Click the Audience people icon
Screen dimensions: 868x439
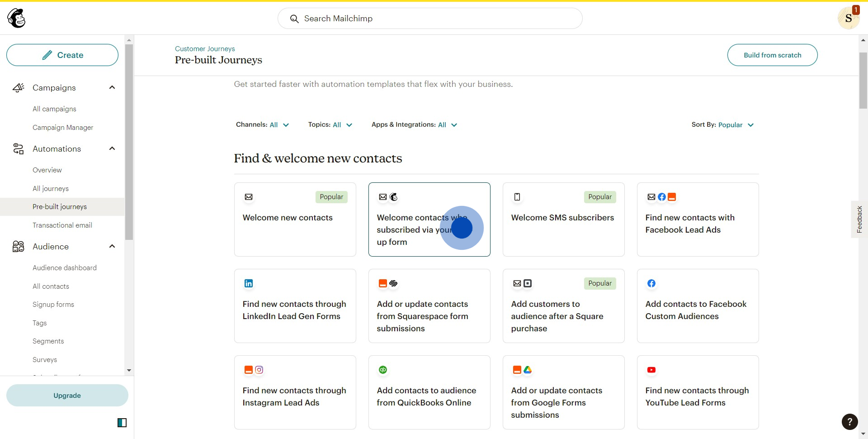[18, 247]
